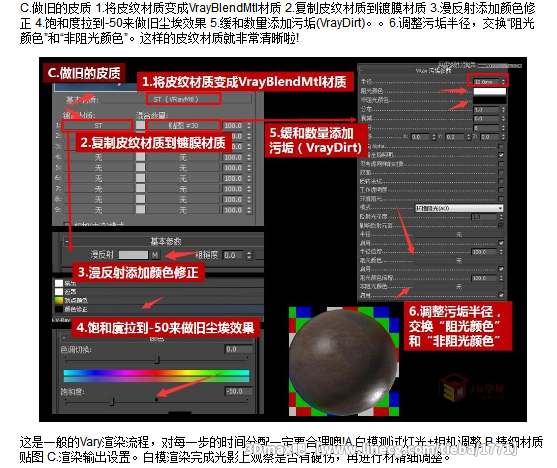Adjust the 粗糙度 roughness spinner
The height and width of the screenshot is (468, 557).
[249, 255]
